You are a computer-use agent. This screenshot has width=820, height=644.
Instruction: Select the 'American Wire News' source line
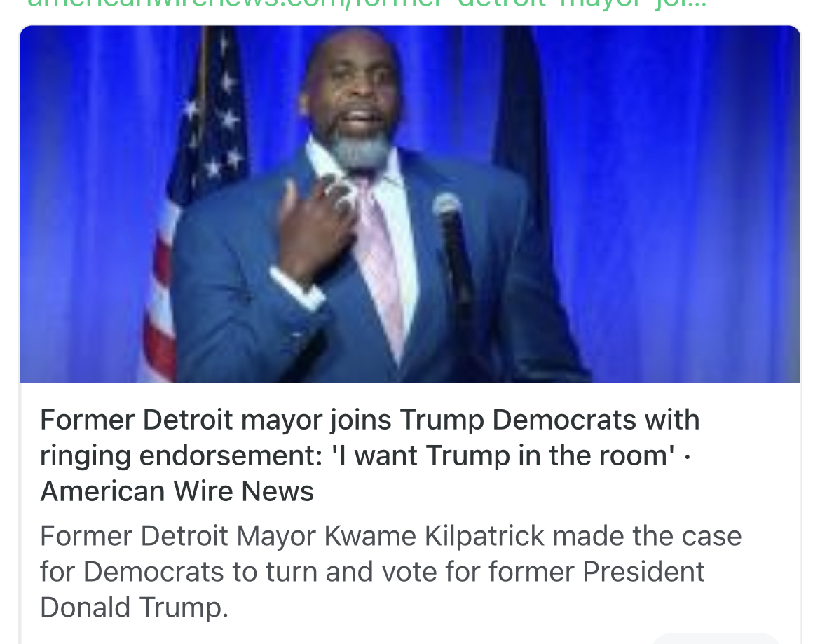pos(177,491)
